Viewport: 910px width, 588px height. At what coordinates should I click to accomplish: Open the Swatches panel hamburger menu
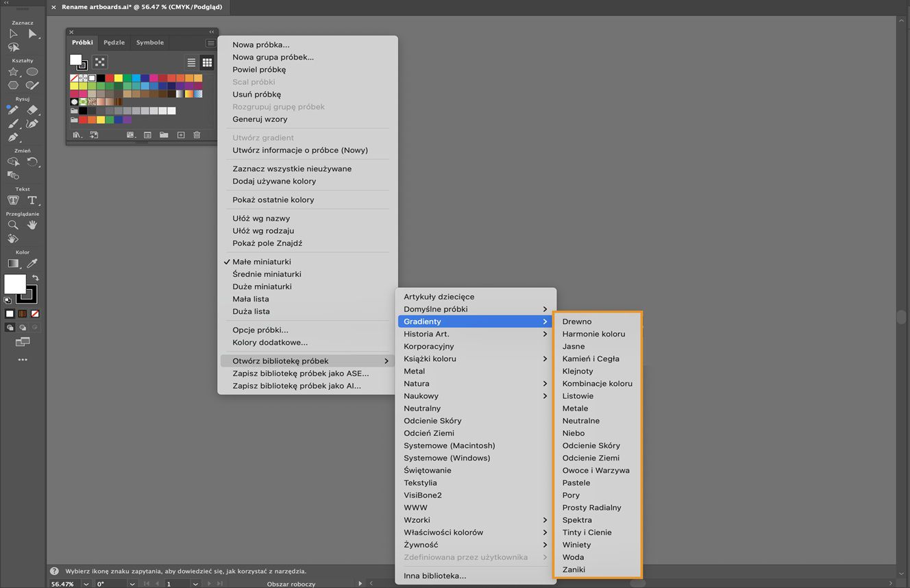coord(210,42)
